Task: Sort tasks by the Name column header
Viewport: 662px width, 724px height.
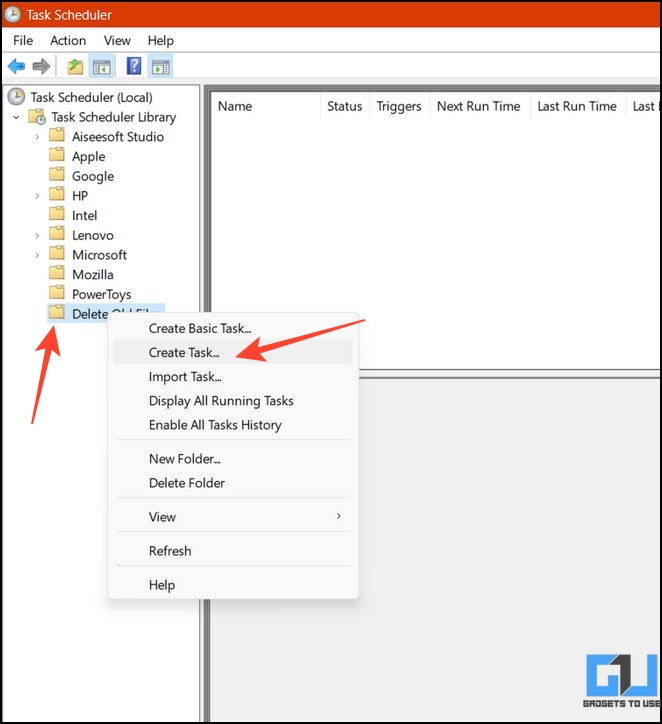Action: click(x=235, y=106)
